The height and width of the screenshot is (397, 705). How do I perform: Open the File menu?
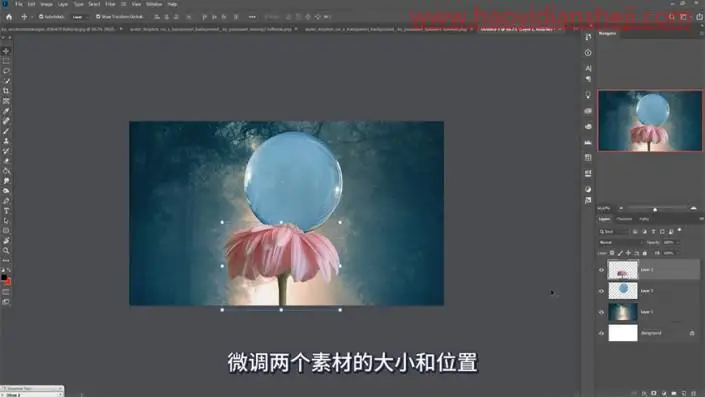tap(19, 4)
